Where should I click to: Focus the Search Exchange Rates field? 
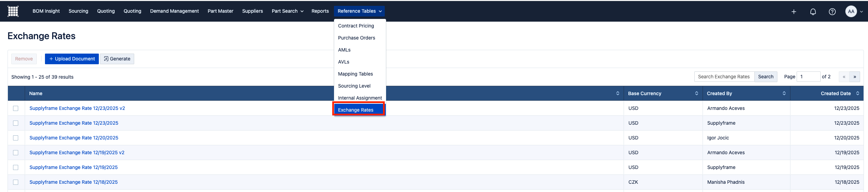click(x=724, y=77)
